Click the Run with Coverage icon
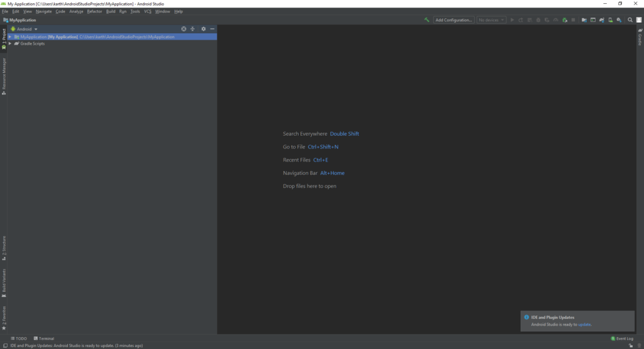This screenshot has height=349, width=644. [x=547, y=19]
